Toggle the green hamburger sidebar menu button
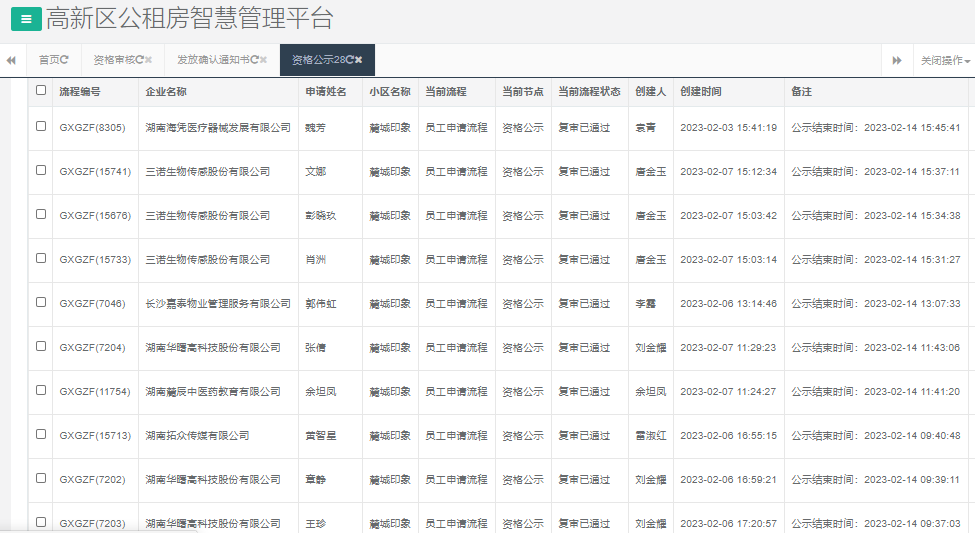975x533 pixels. [26, 19]
